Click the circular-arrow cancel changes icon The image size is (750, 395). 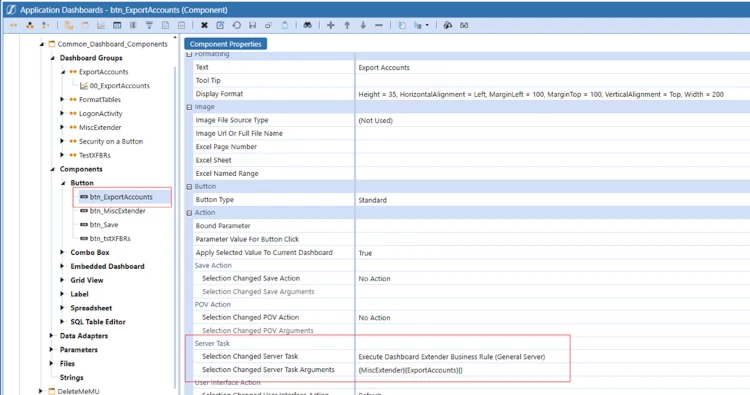(236, 25)
